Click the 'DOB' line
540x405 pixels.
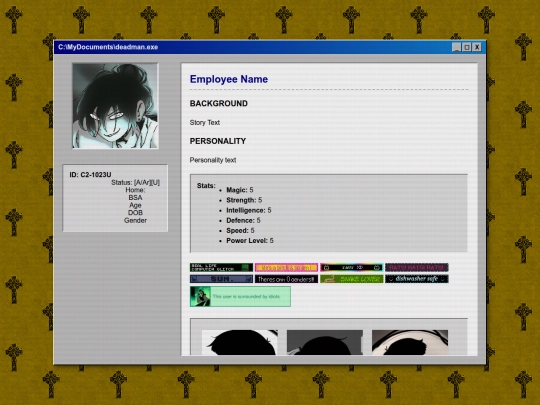pos(135,213)
